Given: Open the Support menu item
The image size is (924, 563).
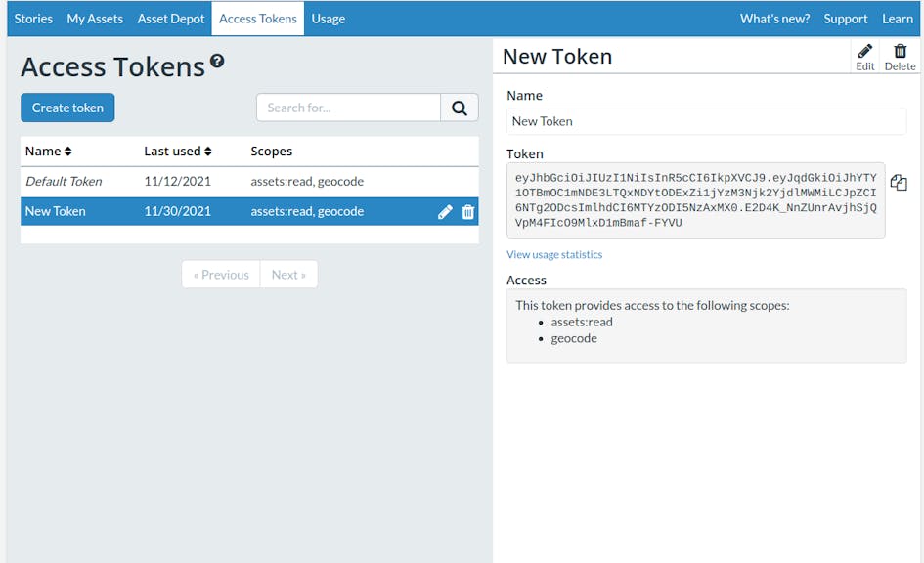Looking at the screenshot, I should point(845,18).
